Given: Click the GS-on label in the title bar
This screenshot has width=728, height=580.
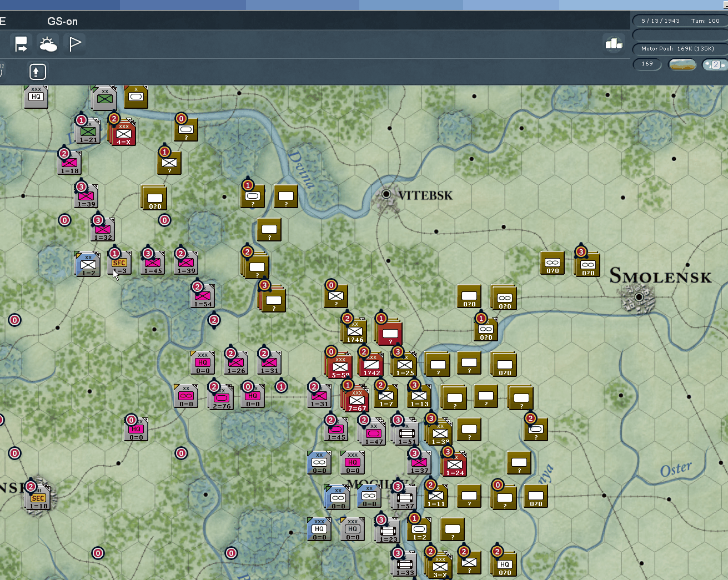Looking at the screenshot, I should pos(62,22).
